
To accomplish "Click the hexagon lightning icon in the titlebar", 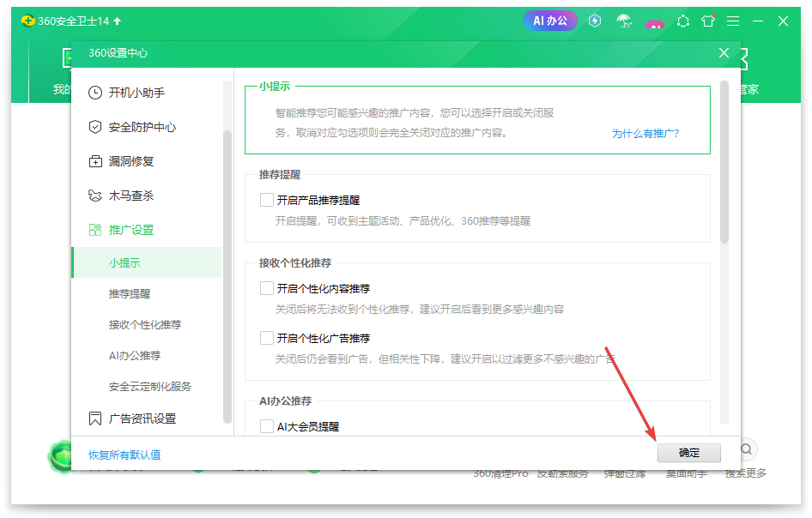I will [x=595, y=21].
